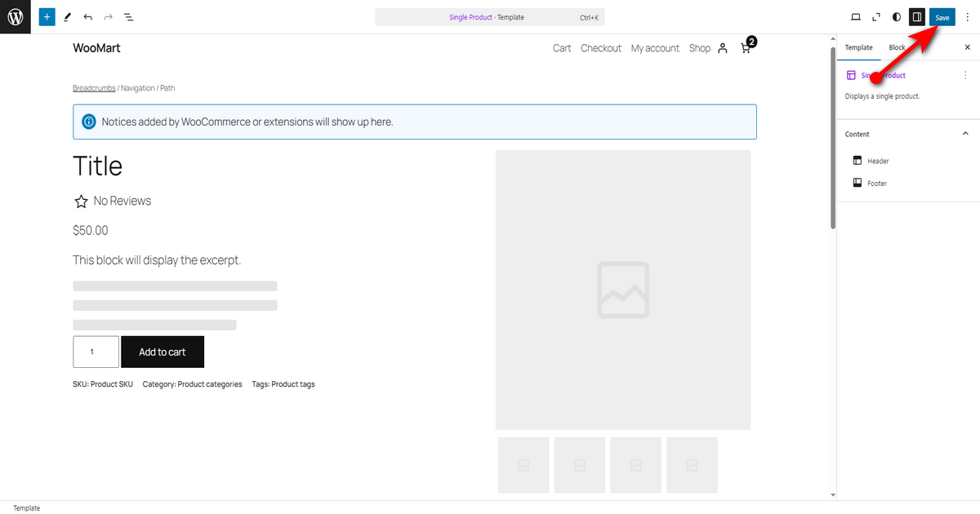Select the $50.00 price block
Viewport: 980px width, 514px height.
coord(91,230)
